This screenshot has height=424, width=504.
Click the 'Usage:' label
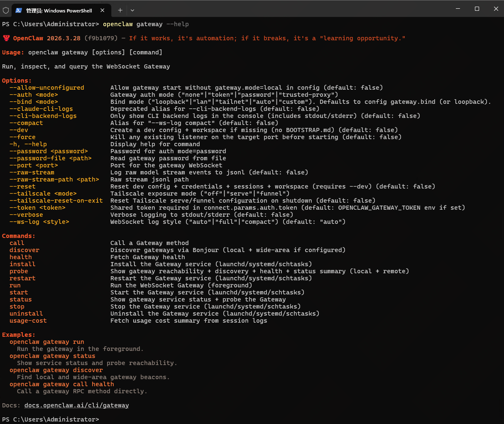[13, 52]
